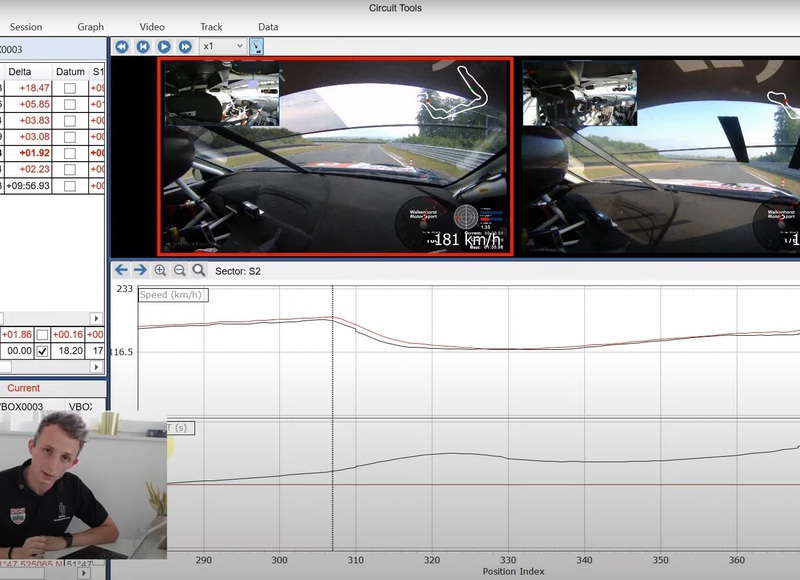
Task: Switch to the Current tab
Action: pos(23,388)
